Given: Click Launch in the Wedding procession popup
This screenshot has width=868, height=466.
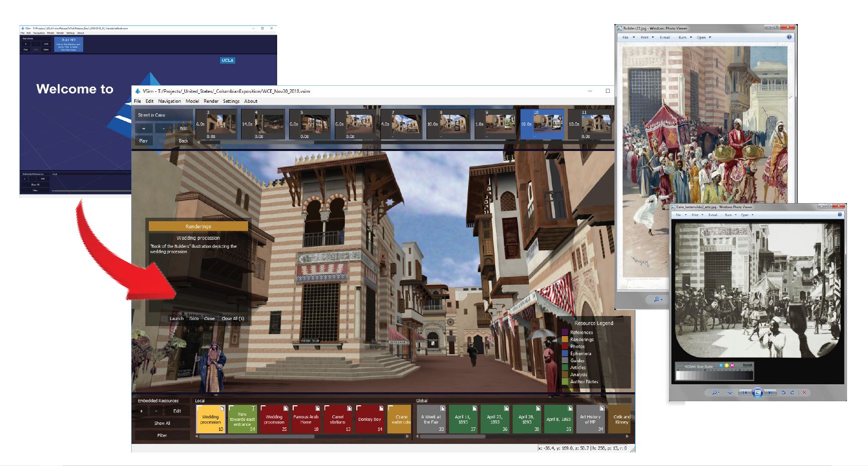Looking at the screenshot, I should click(x=176, y=319).
